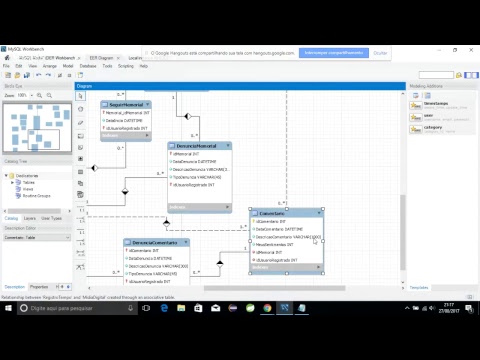Click Ocultar in Hangouts sharing bar

tap(380, 53)
